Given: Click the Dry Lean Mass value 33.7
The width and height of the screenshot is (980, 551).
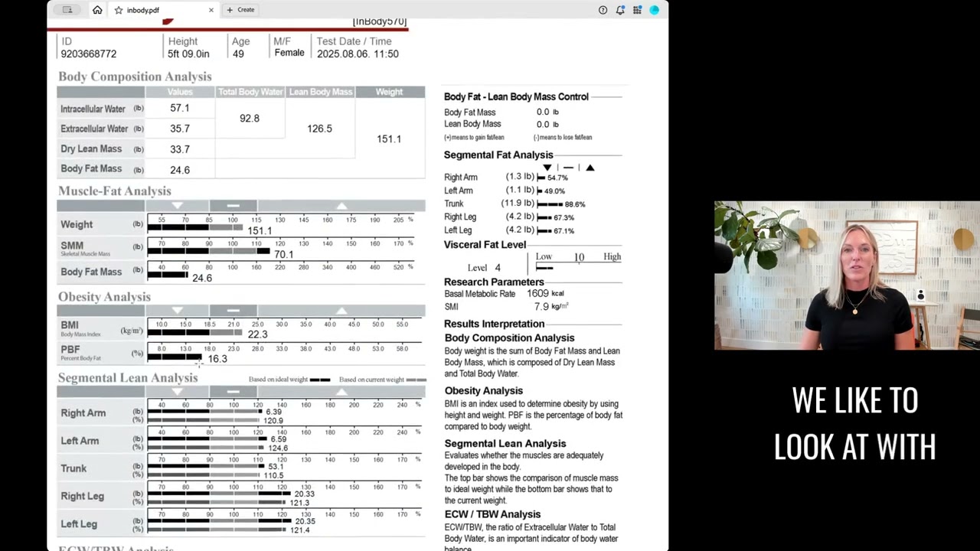Looking at the screenshot, I should pos(180,149).
